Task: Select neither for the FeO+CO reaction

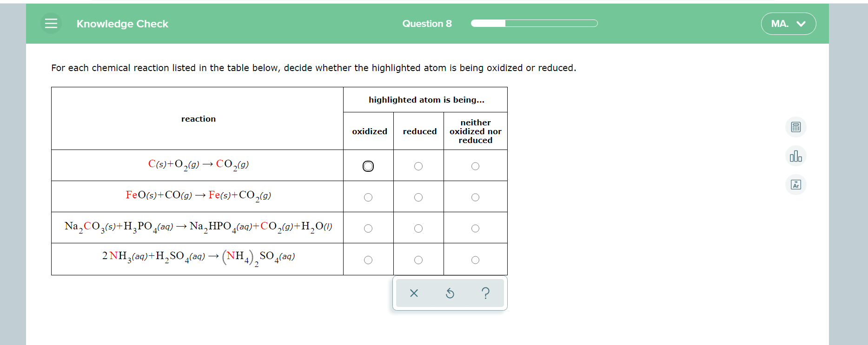Action: (x=475, y=197)
